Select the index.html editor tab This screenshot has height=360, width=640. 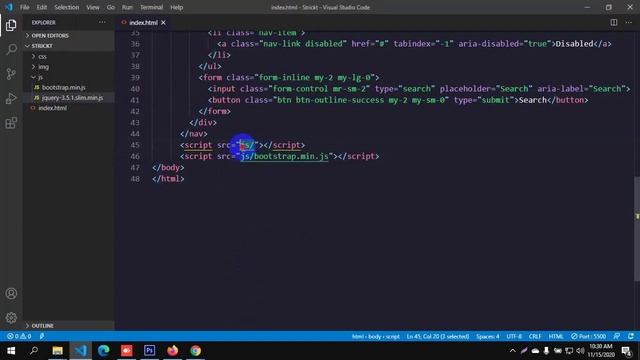click(143, 22)
